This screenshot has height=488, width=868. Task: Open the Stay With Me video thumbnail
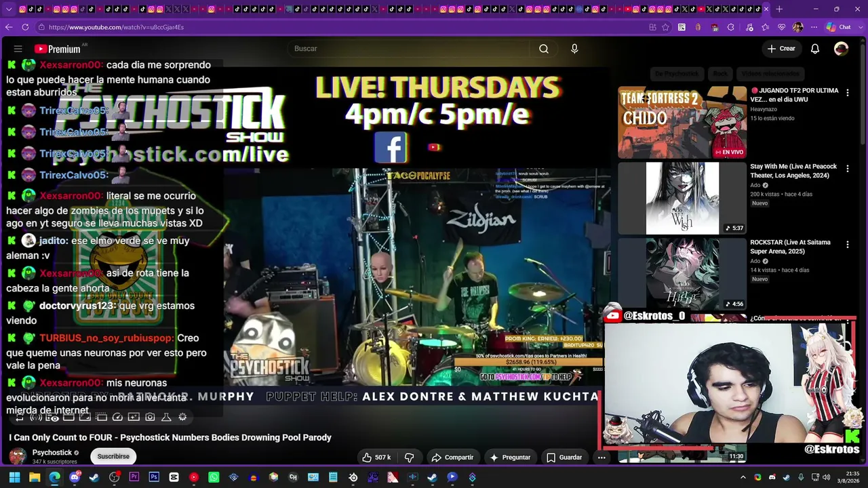coord(682,198)
